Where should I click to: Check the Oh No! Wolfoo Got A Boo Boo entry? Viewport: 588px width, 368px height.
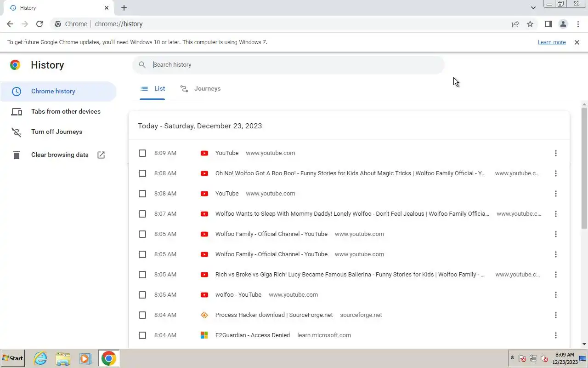point(142,173)
